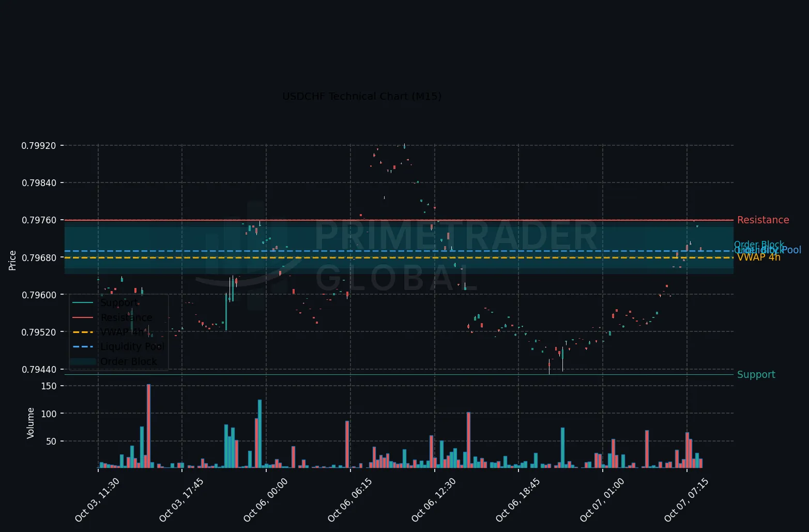Click the Order Block entry in the legend
The height and width of the screenshot is (532, 809).
(128, 361)
